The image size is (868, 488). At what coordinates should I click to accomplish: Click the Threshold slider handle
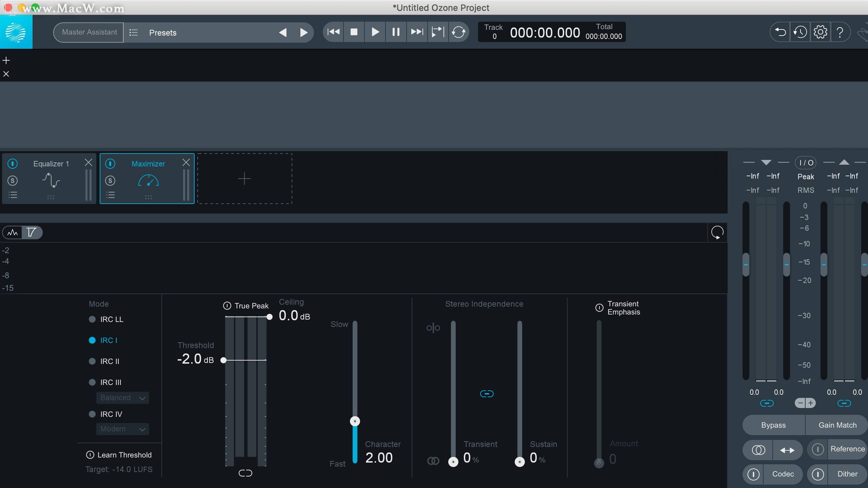223,360
